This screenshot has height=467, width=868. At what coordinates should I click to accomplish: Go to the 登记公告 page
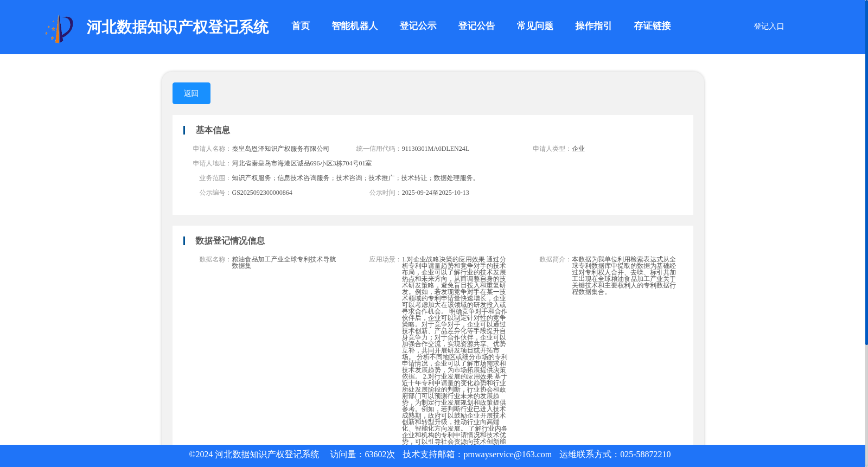[x=476, y=26]
